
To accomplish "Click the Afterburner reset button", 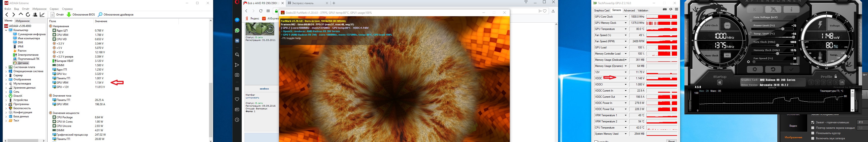I will (773, 69).
